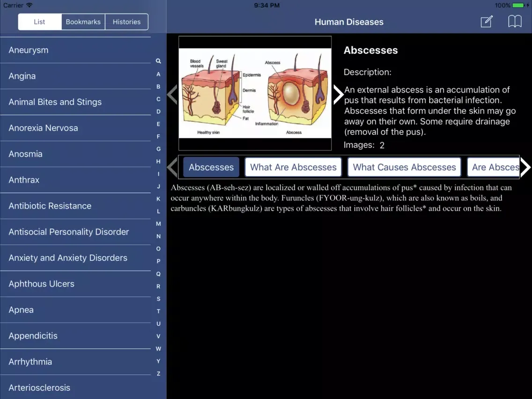Tap the Images: 2 count label

tap(364, 145)
